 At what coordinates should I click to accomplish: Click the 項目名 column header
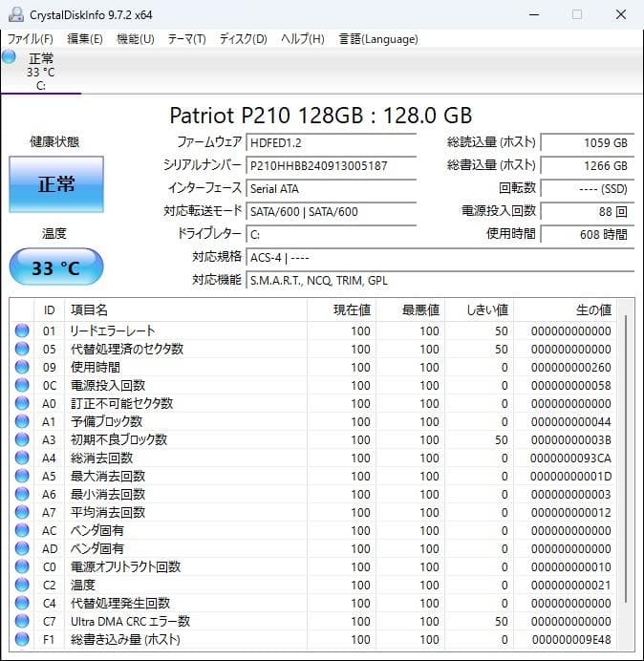(185, 310)
